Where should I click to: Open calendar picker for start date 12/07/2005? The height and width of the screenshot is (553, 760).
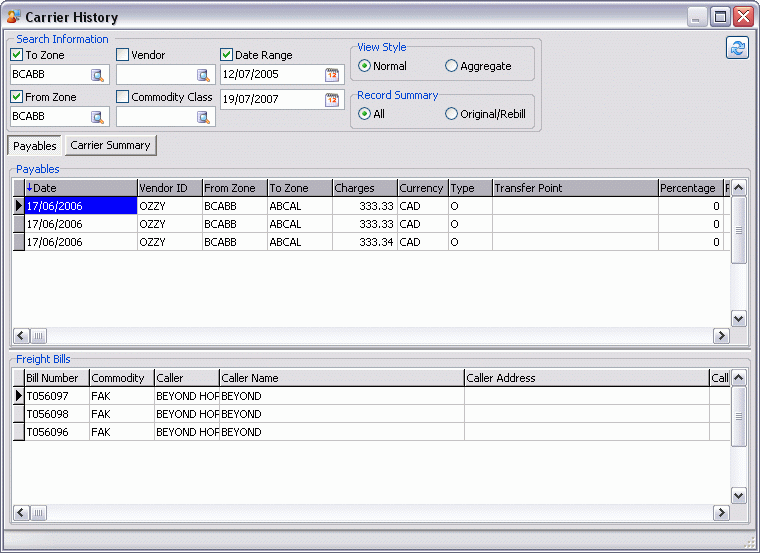(x=332, y=75)
